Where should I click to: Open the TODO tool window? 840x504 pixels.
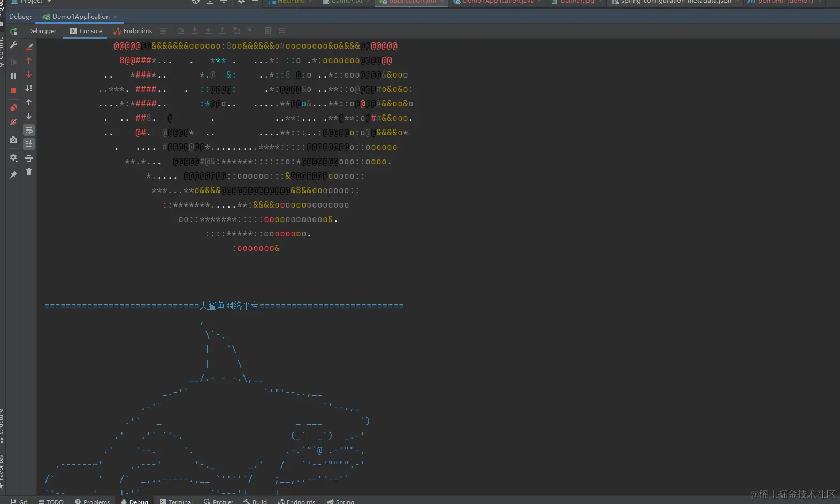[x=51, y=500]
